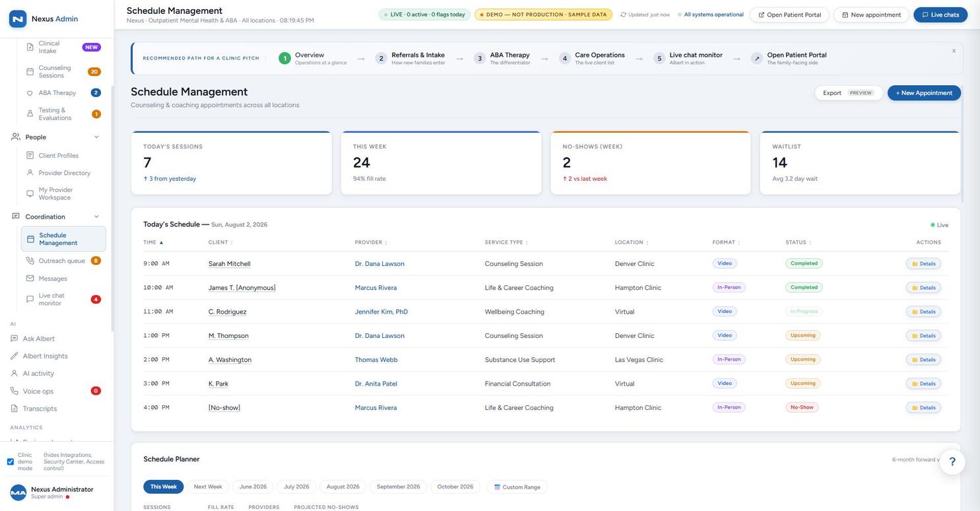
Task: Select August 2026 planner tab
Action: (343, 487)
